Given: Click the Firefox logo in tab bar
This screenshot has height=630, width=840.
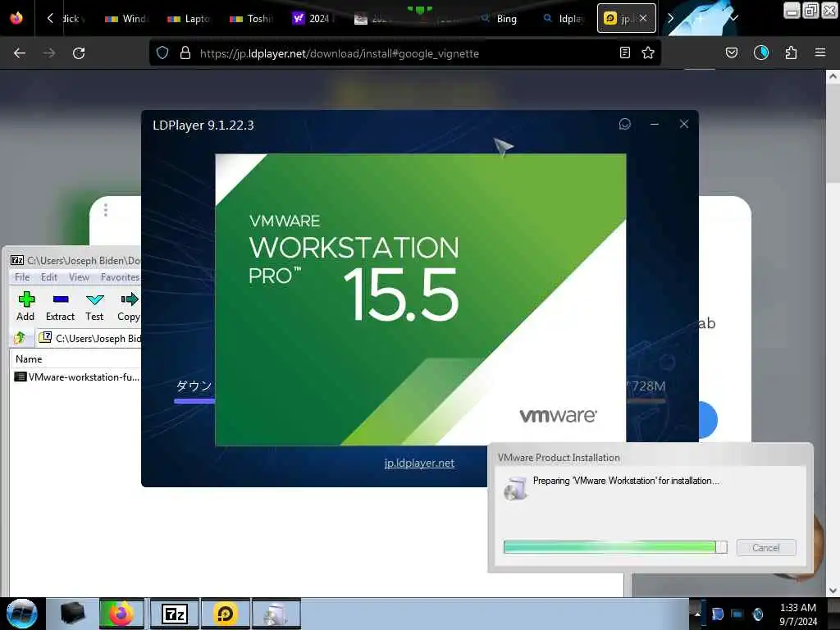Looking at the screenshot, I should [16, 18].
